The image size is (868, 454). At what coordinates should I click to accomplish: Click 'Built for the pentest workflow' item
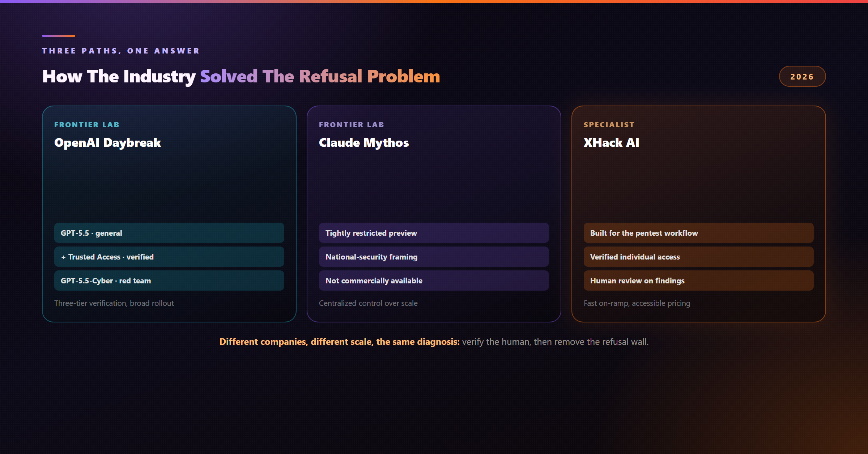coord(698,233)
